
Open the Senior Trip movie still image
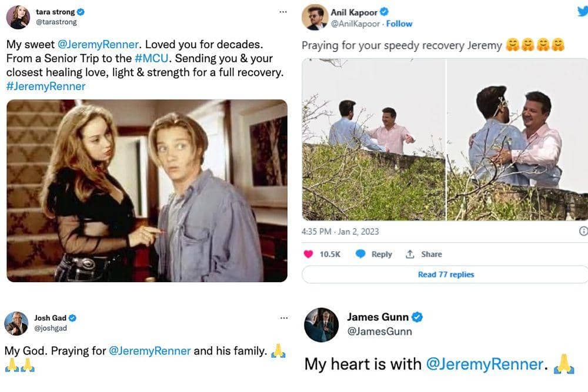pyautogui.click(x=147, y=190)
